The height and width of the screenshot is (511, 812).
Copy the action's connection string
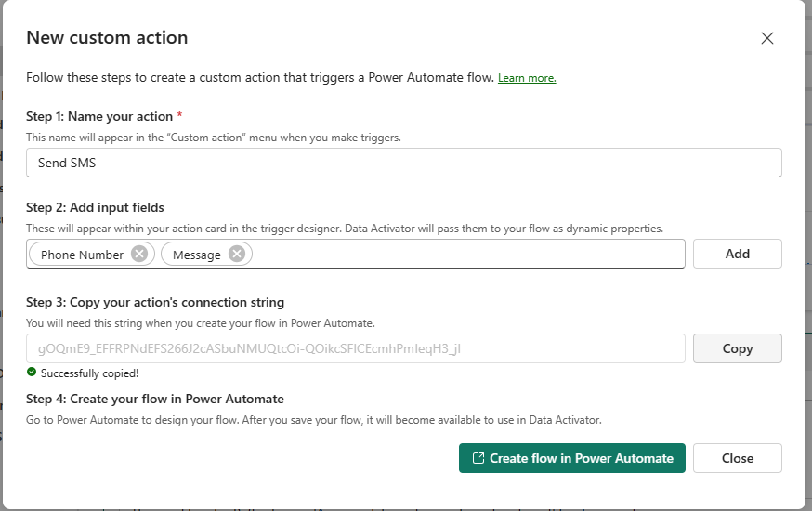[738, 348]
